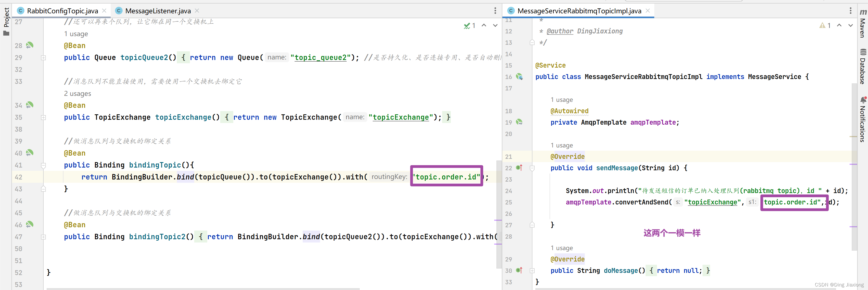
Task: Click Spring bean gutter icon on line 40
Action: [30, 153]
